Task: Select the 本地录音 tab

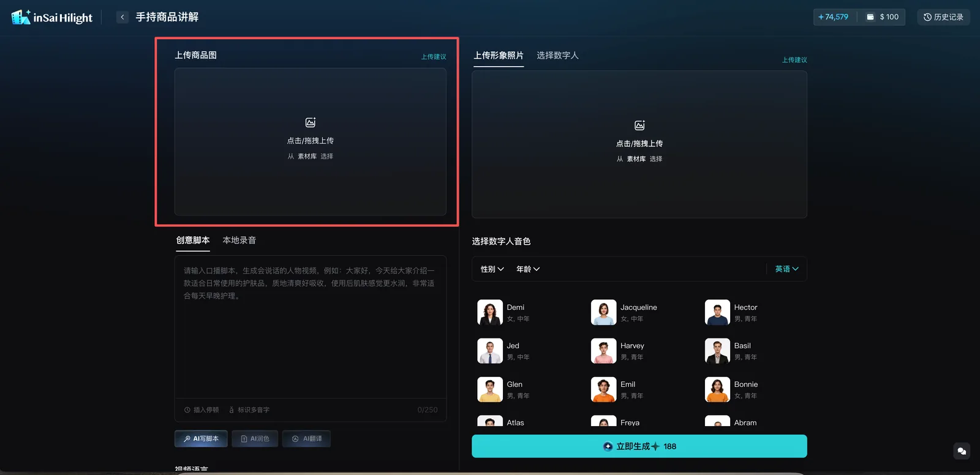Action: 239,241
